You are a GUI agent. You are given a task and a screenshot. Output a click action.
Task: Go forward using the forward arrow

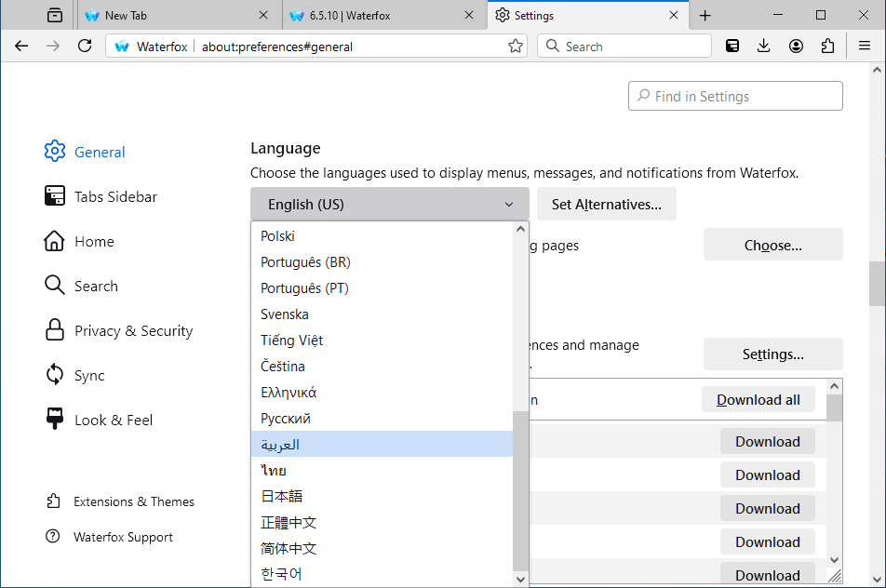point(53,47)
